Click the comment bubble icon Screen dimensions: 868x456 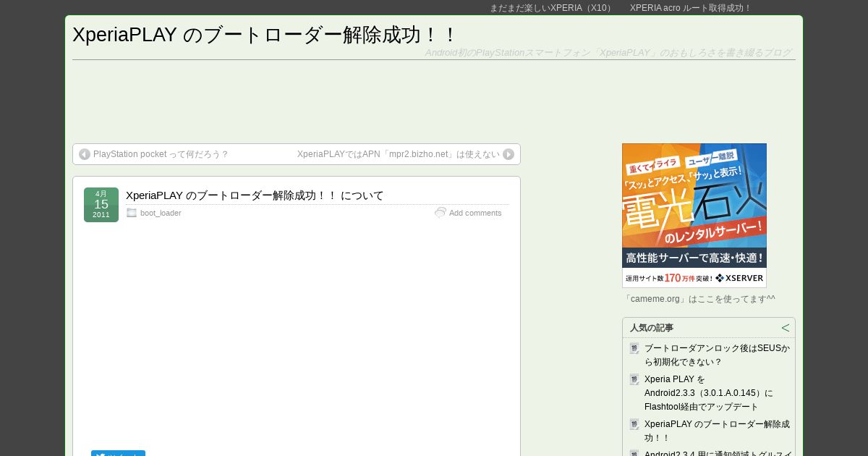point(441,213)
